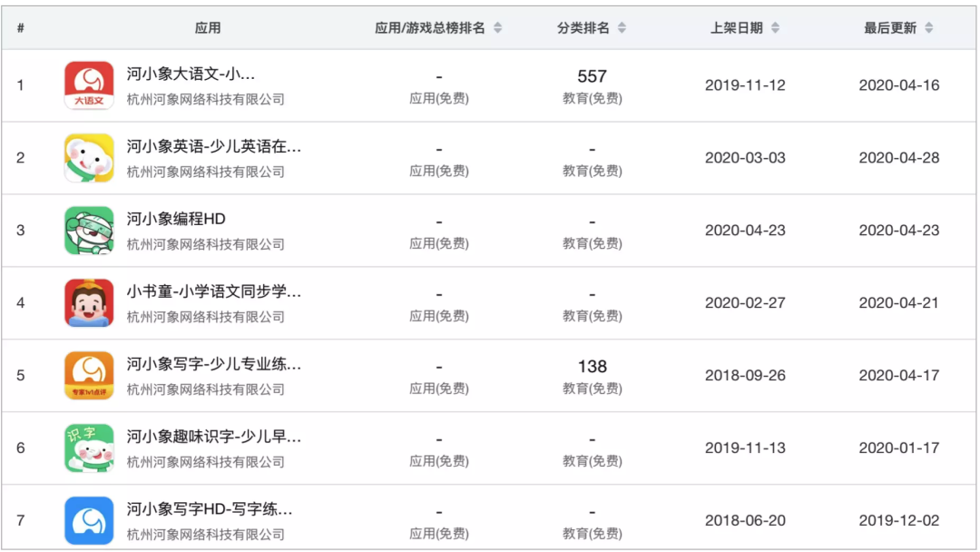Click last update 2020-01-17
This screenshot has width=980, height=552.
coord(898,448)
